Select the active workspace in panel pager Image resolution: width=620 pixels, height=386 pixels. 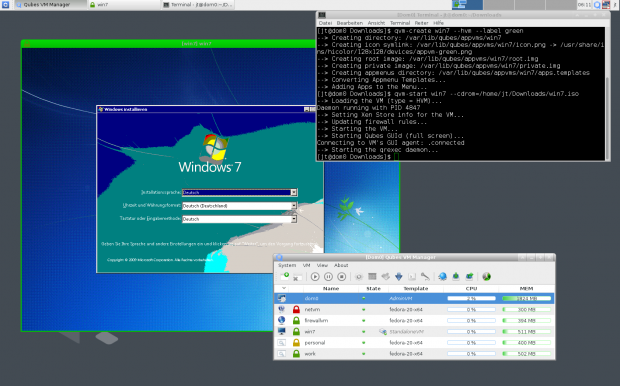click(467, 5)
